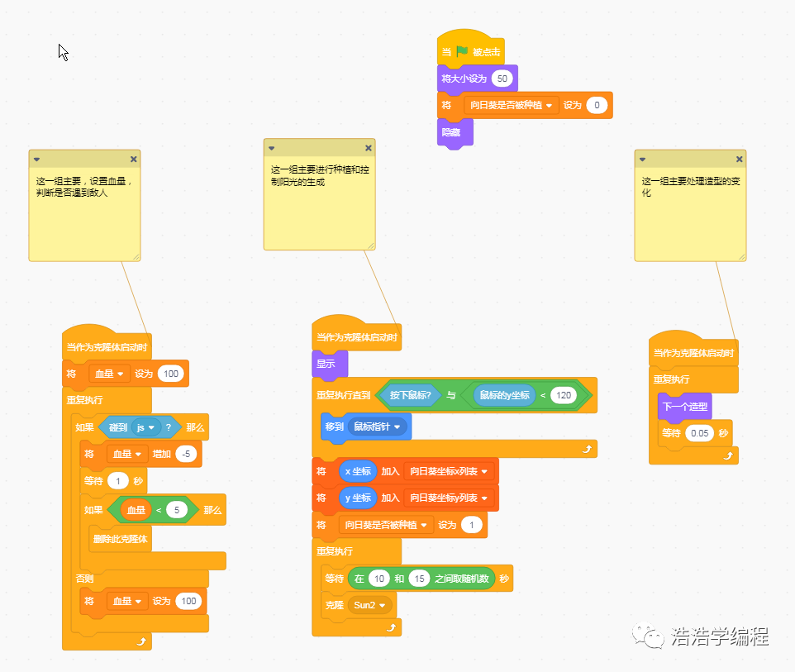
Task: Open the 血量 dropdown in the set to 100 block under the clone hat
Action: (x=110, y=374)
